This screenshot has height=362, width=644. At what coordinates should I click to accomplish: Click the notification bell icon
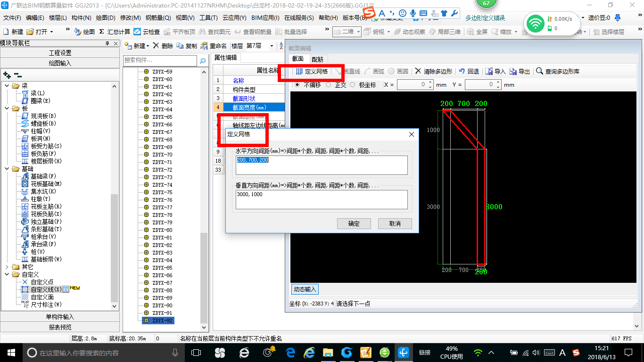click(618, 18)
